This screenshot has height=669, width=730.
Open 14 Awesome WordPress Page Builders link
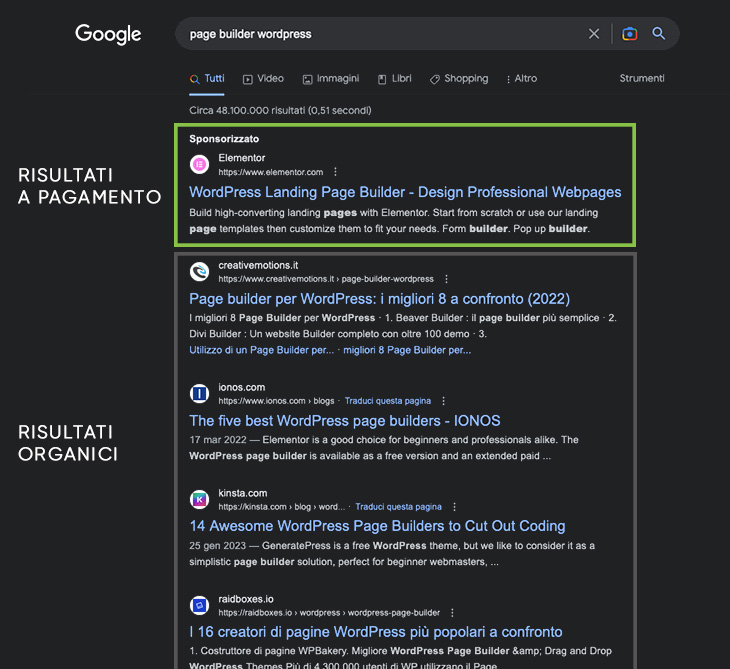(377, 526)
